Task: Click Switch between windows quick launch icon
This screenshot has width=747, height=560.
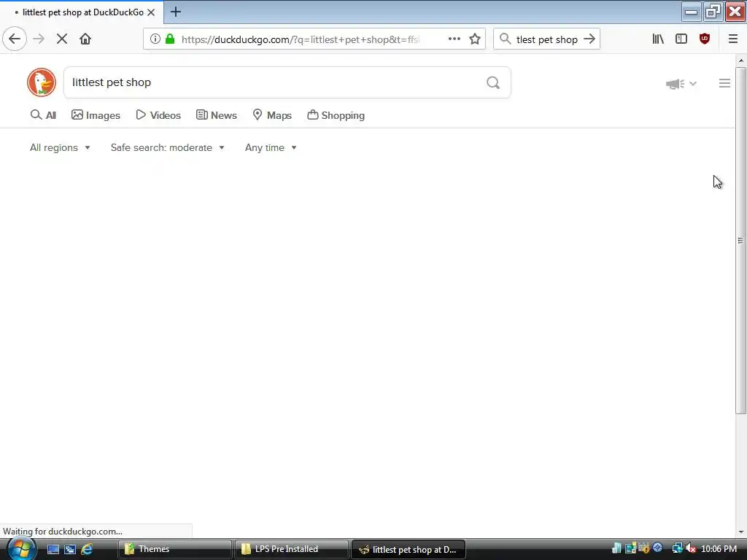Action: coord(70,550)
